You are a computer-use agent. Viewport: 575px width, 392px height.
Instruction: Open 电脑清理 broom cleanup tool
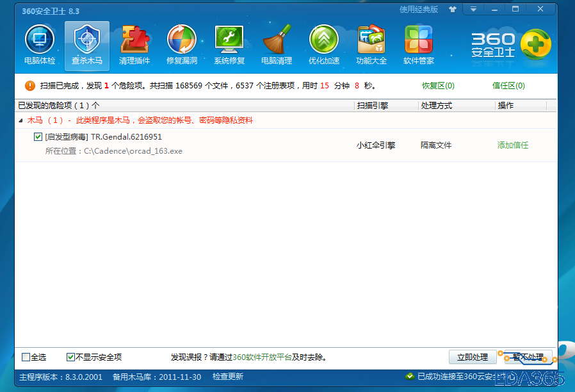pos(277,45)
